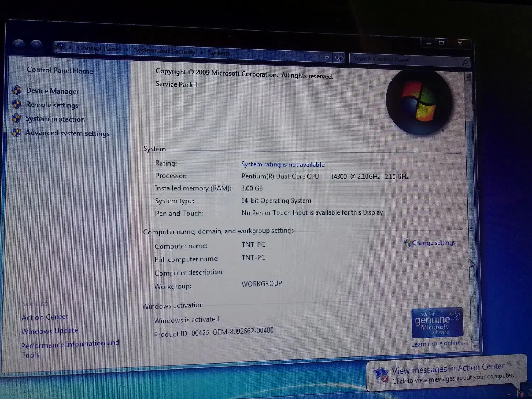Click '64-bit Operating System' text
This screenshot has width=532, height=399.
276,200
